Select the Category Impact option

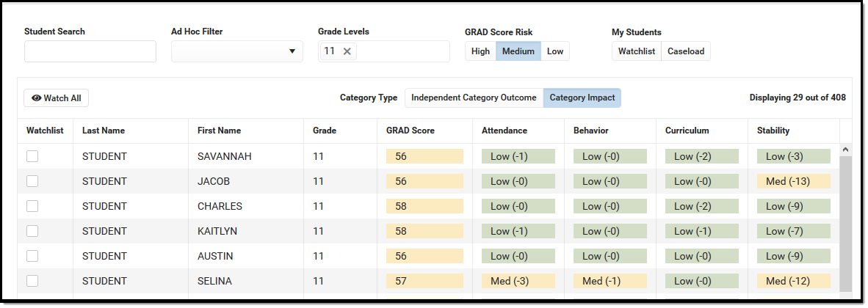click(x=582, y=98)
